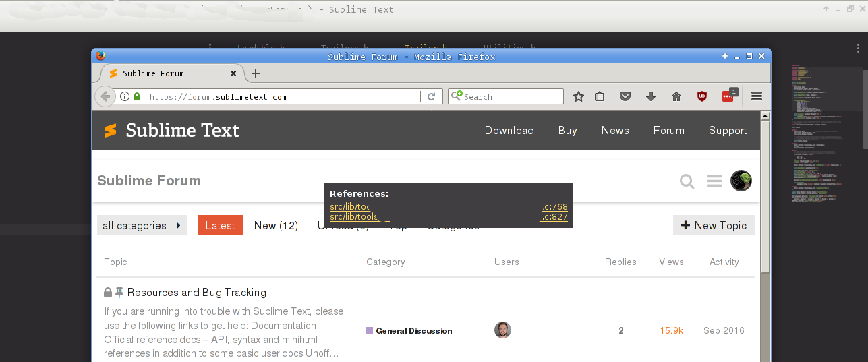This screenshot has width=868, height=362.
Task: Open the Firefox main menu button
Action: [x=757, y=96]
